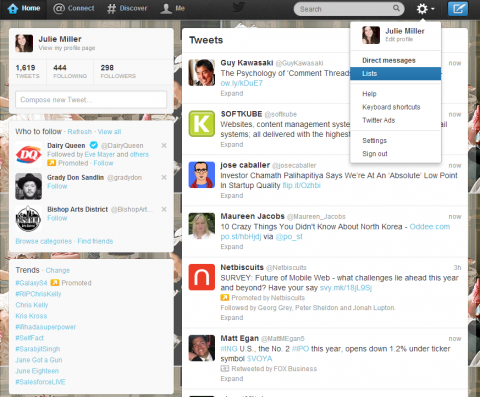This screenshot has width=480, height=397.
Task: Dismiss the Dairy Queen suggestion
Action: pyautogui.click(x=164, y=145)
